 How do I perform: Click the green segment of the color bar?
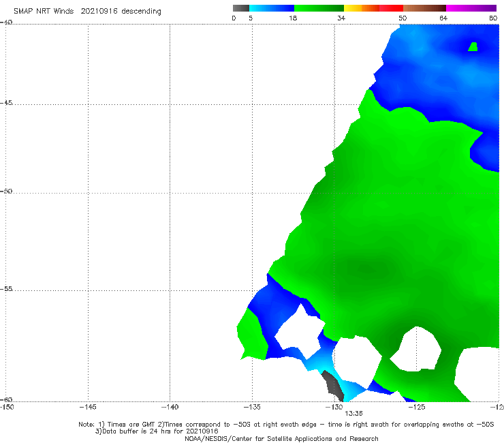[319, 8]
